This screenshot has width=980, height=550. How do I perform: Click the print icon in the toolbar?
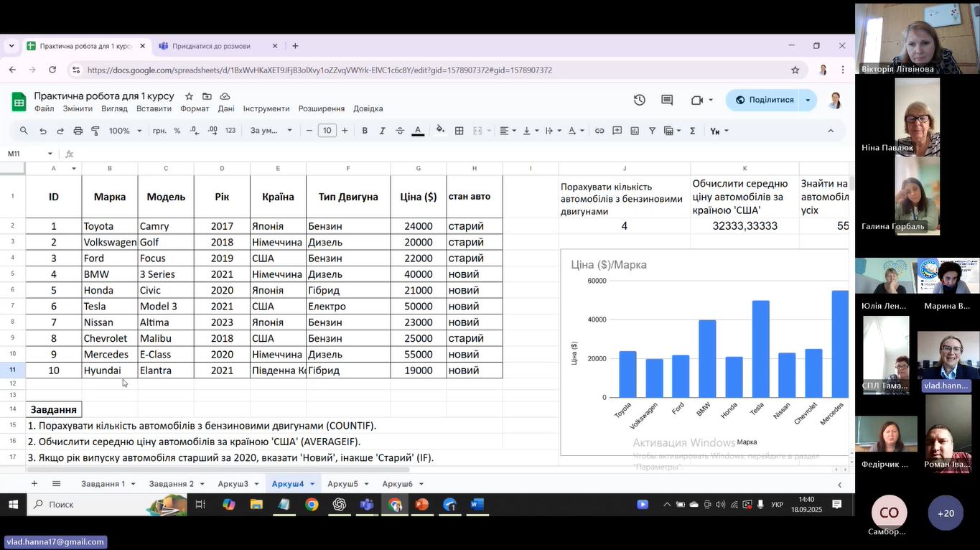pyautogui.click(x=78, y=131)
